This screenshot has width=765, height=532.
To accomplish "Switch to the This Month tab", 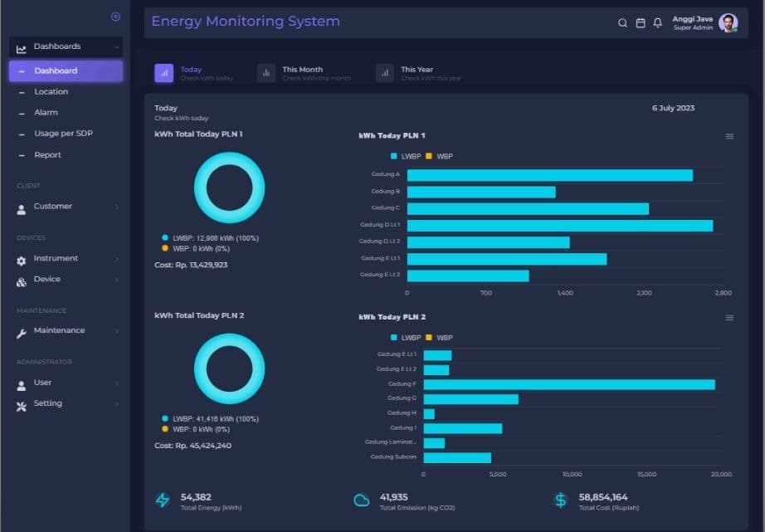I will (x=304, y=73).
